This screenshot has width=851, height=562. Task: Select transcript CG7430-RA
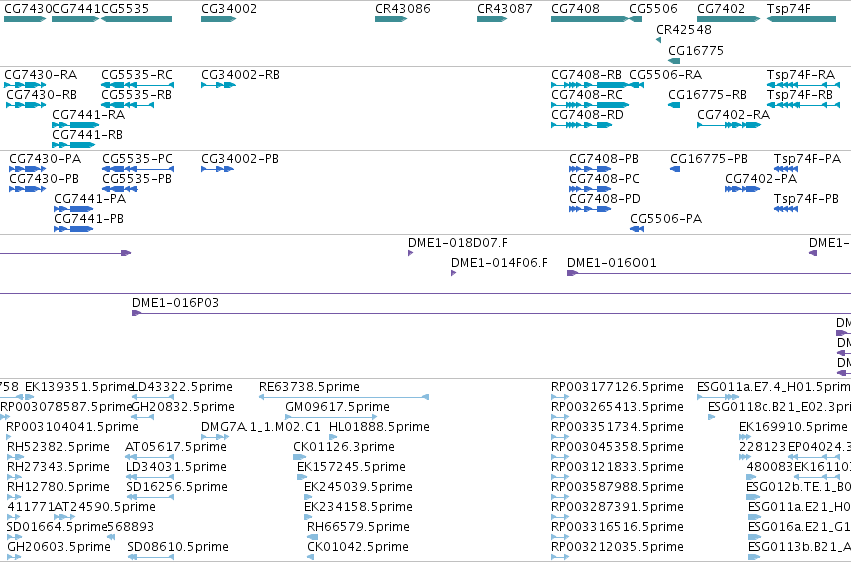[x=41, y=75]
